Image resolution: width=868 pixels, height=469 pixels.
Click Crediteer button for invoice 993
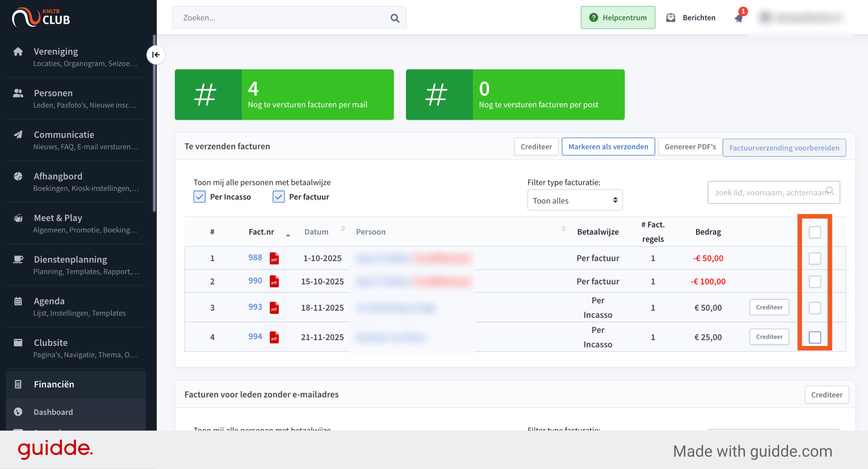pyautogui.click(x=769, y=307)
